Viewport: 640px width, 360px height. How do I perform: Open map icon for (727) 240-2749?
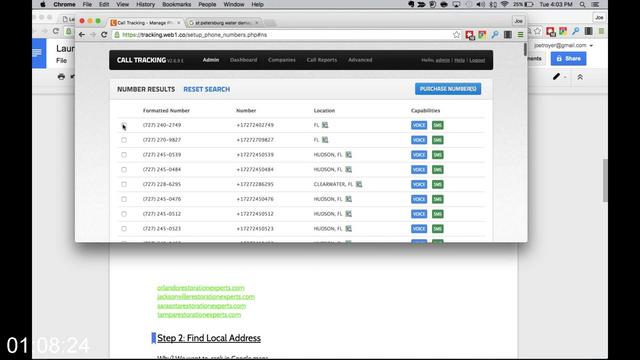pyautogui.click(x=325, y=125)
